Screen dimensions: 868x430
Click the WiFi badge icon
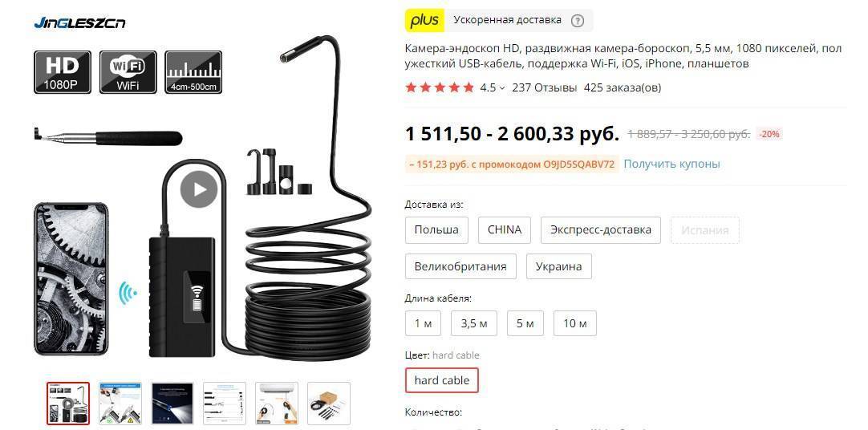point(128,72)
